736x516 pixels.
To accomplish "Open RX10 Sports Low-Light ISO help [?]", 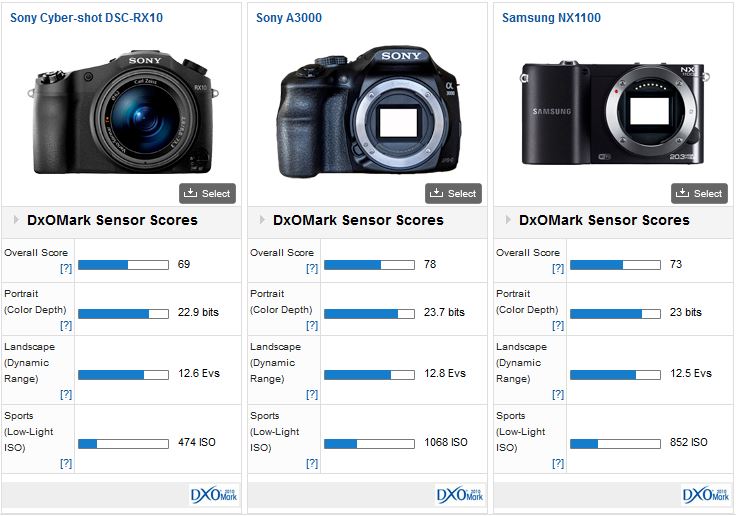I will click(x=66, y=463).
